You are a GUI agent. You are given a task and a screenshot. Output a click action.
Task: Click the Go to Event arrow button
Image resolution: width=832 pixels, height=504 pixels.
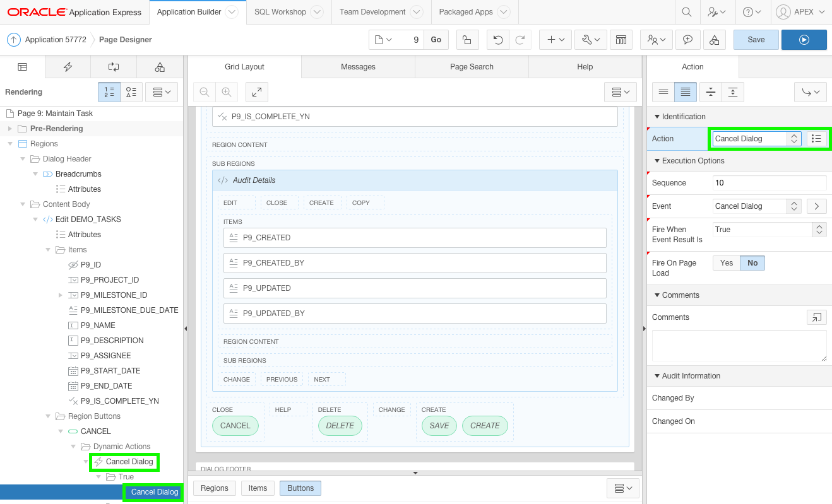click(x=817, y=206)
